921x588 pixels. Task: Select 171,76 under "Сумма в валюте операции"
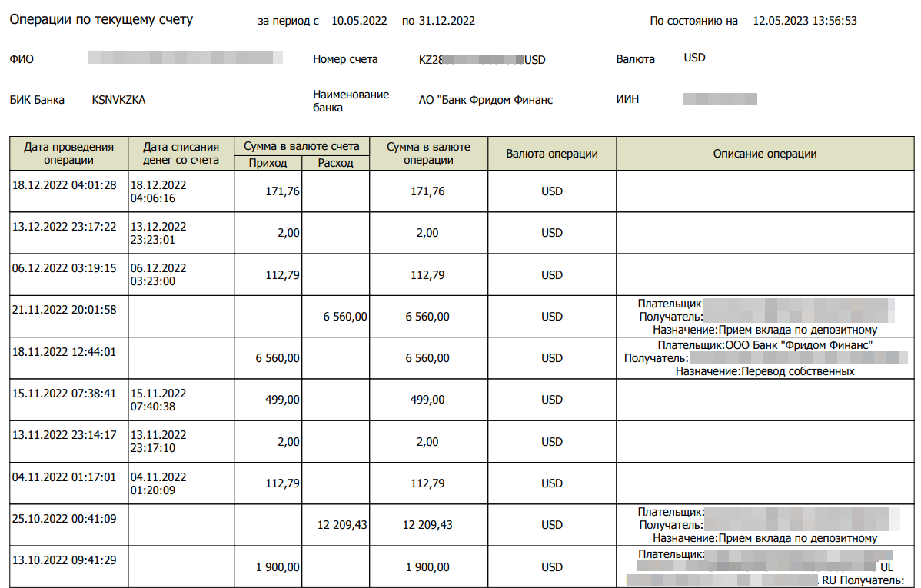(x=427, y=191)
